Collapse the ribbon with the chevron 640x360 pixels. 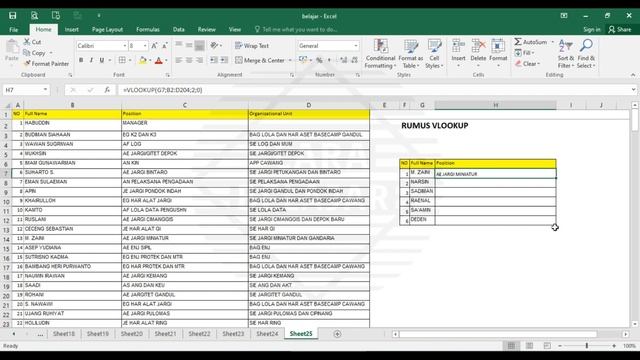[633, 75]
